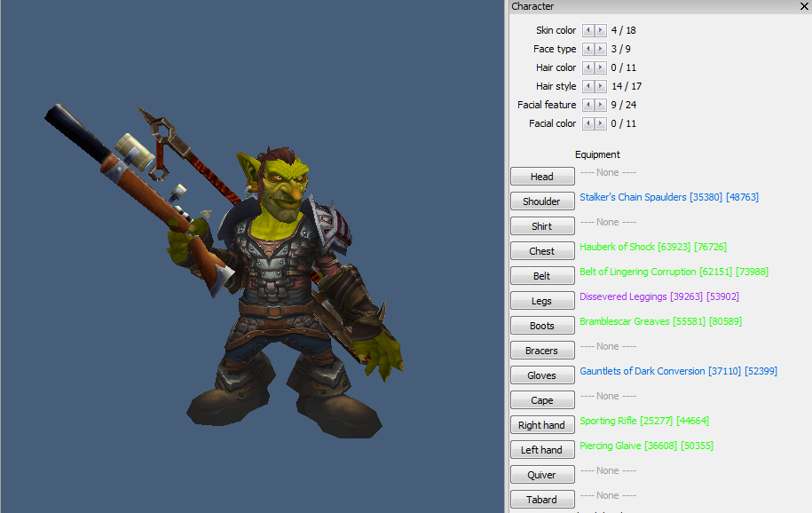Go to previous Facial feature
The image size is (812, 513).
(587, 106)
